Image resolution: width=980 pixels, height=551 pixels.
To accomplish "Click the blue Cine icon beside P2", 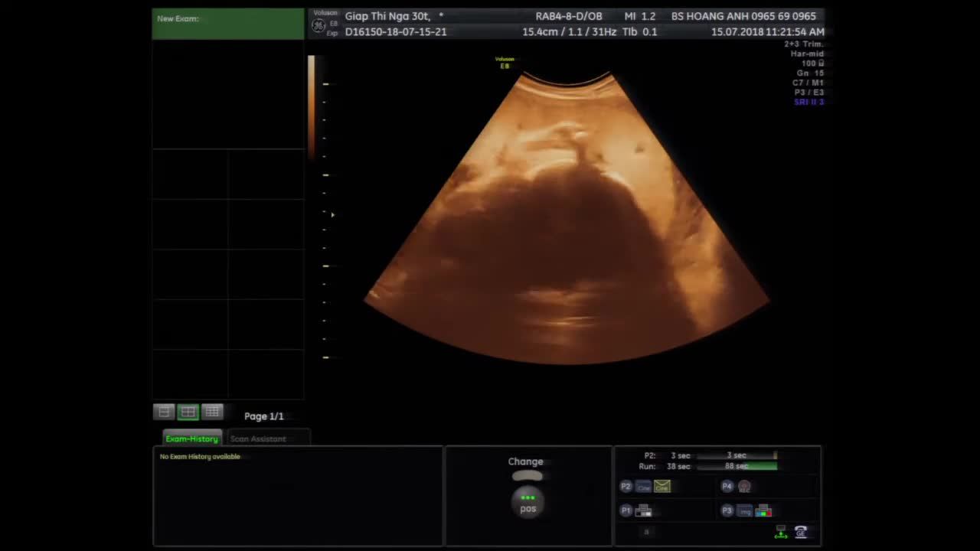I will (643, 487).
